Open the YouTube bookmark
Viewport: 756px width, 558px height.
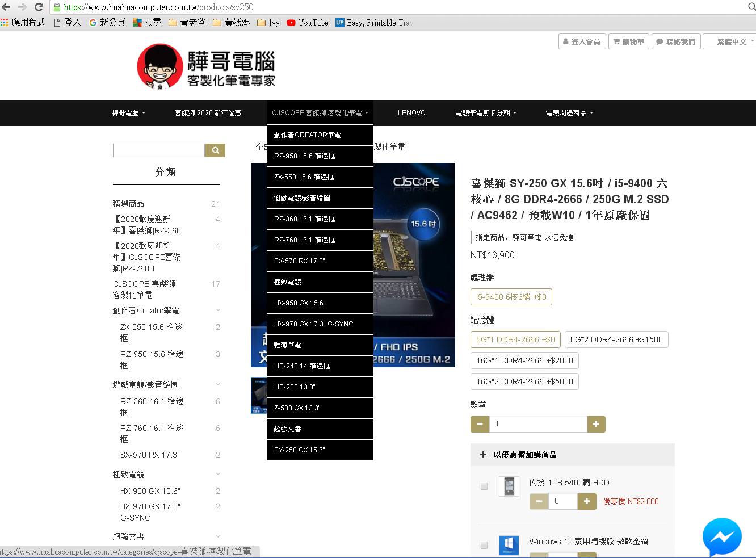(x=307, y=23)
